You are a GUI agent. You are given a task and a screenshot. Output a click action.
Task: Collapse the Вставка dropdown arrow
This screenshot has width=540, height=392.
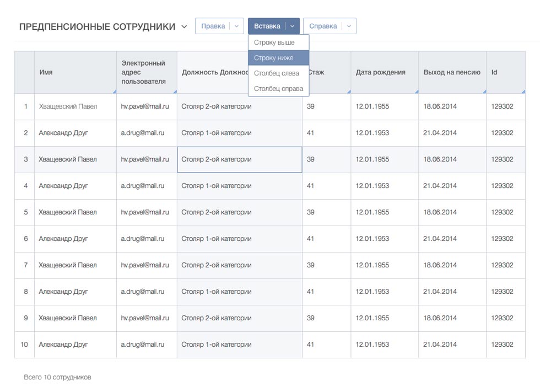(x=292, y=26)
